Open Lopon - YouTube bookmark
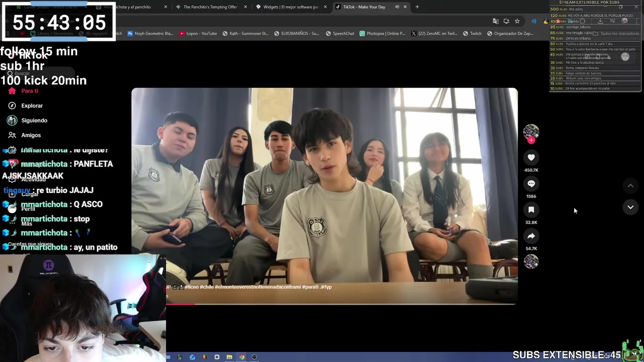The image size is (644, 362). pos(198,34)
